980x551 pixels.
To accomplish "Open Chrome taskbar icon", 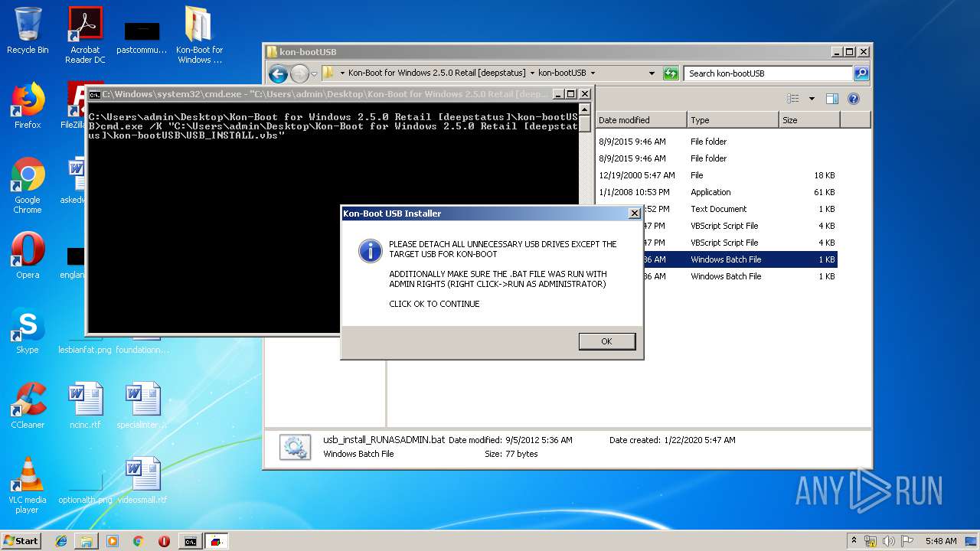I will tap(139, 541).
